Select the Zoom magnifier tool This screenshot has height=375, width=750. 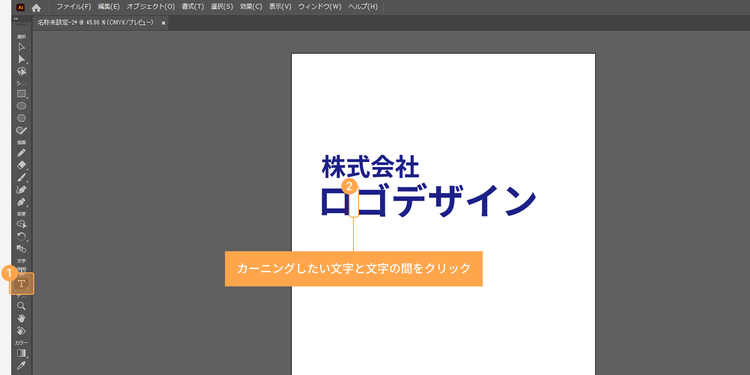(21, 306)
